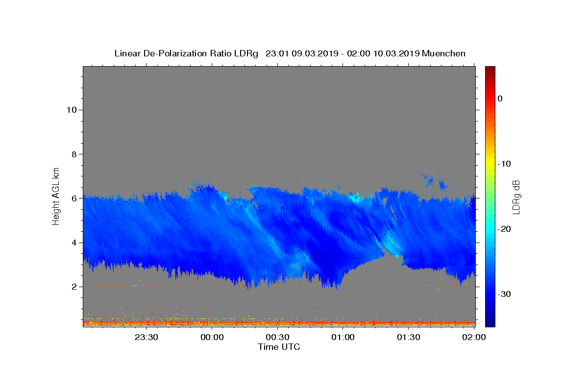This screenshot has height=392, width=588.
Task: Click the 01:30 time tick label
Action: [409, 338]
